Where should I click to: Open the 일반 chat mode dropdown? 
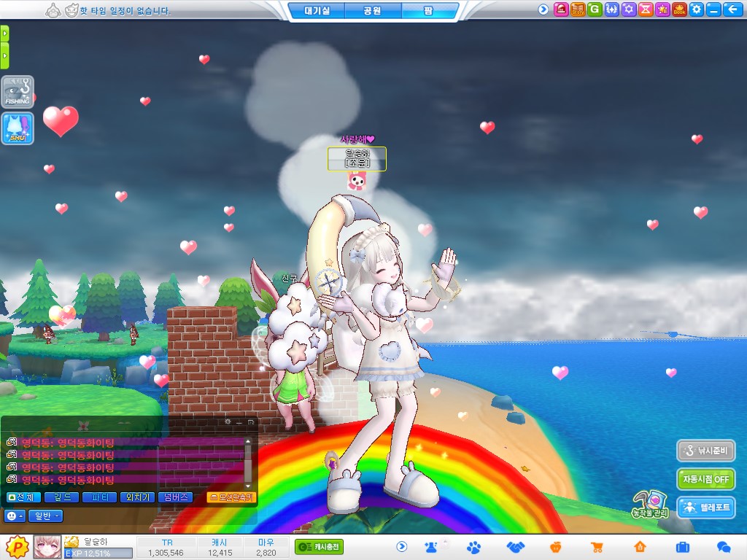point(46,516)
